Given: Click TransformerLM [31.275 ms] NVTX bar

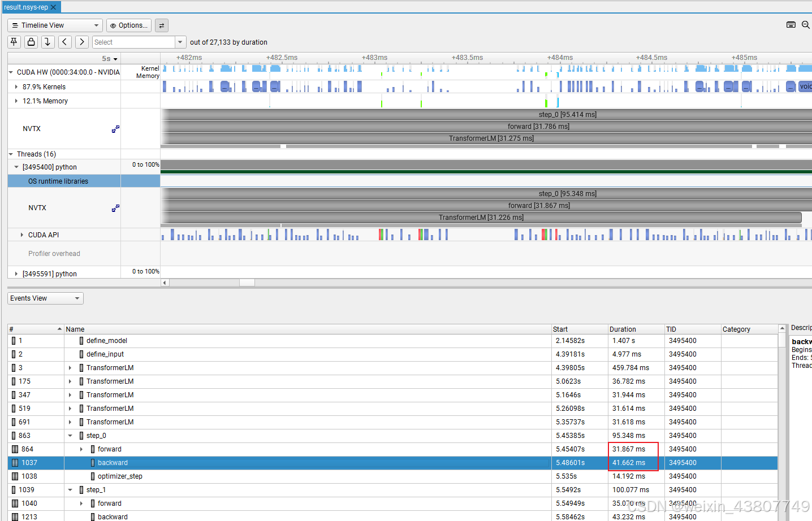Looking at the screenshot, I should (x=487, y=138).
